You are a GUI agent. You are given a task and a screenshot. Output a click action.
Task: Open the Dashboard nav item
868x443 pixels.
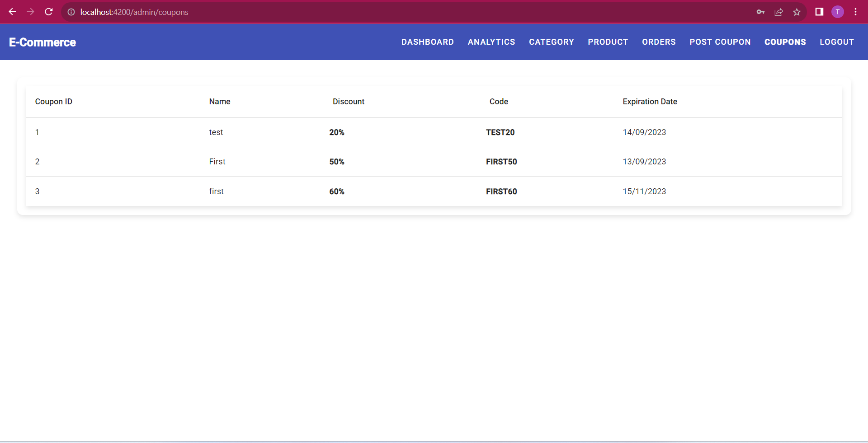tap(428, 42)
